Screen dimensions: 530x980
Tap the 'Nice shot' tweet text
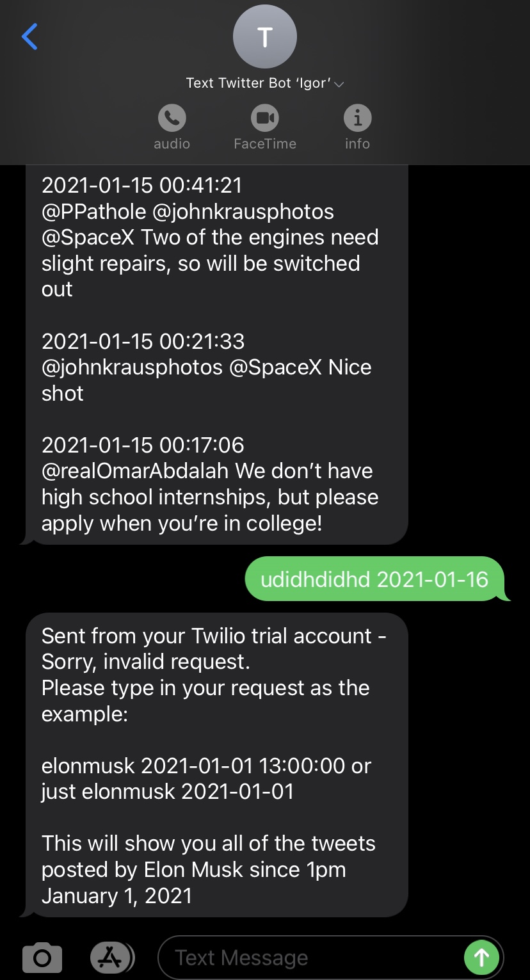pyautogui.click(x=206, y=380)
